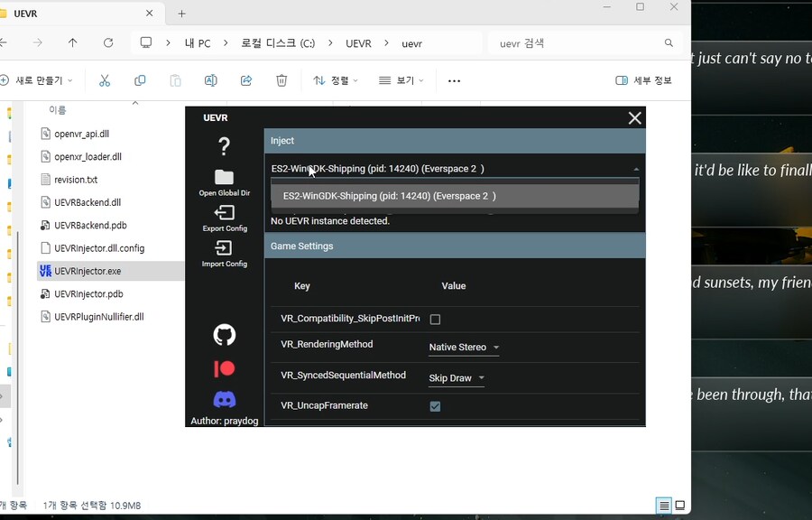
Task: Close the UEVR injector window
Action: (634, 118)
